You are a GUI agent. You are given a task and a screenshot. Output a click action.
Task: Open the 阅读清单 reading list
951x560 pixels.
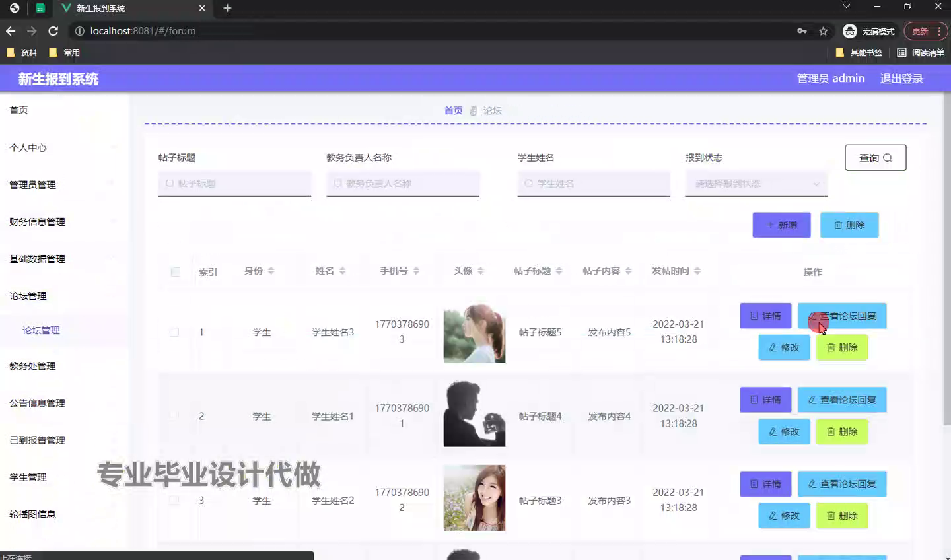[921, 52]
